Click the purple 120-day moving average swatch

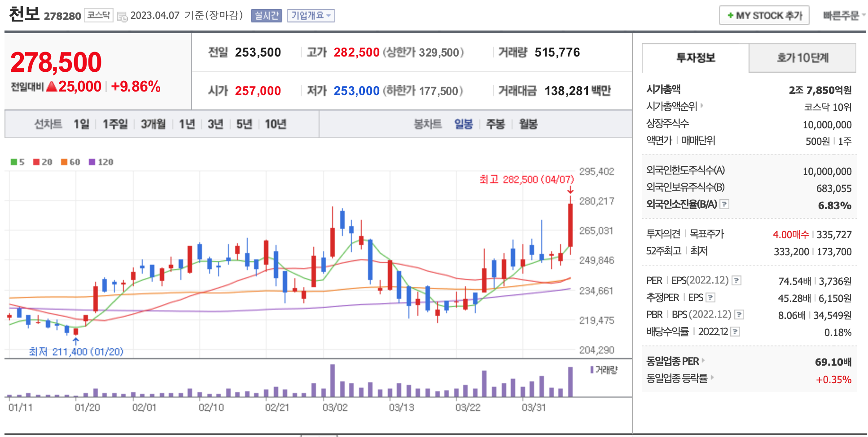(92, 162)
